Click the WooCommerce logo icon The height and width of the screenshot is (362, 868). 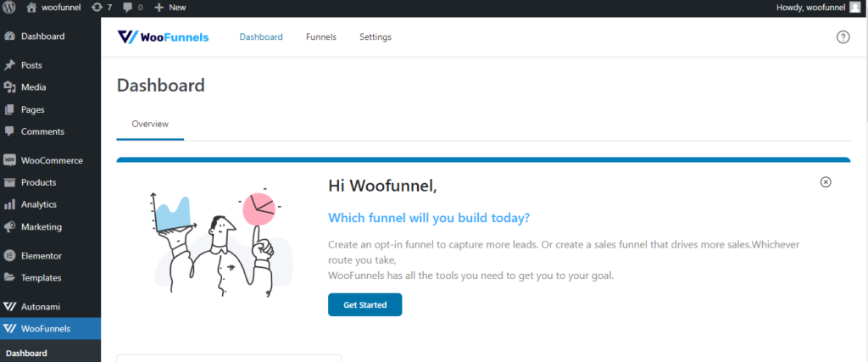point(9,160)
